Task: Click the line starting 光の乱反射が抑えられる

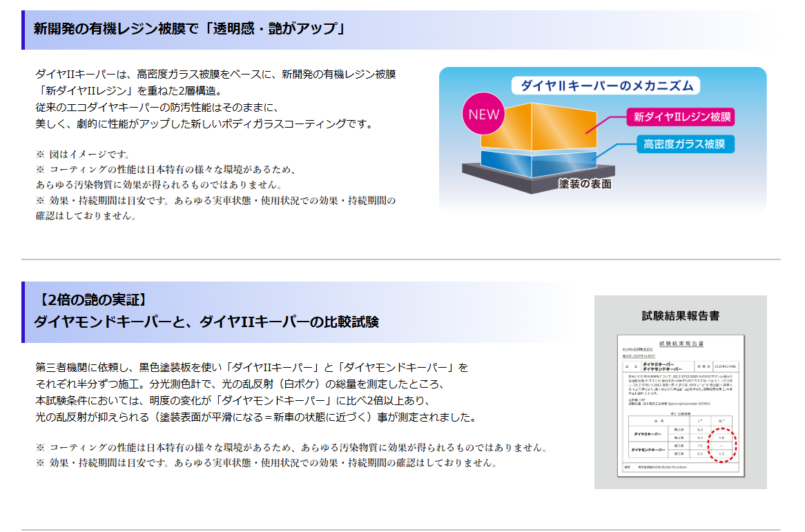Action: pos(255,417)
